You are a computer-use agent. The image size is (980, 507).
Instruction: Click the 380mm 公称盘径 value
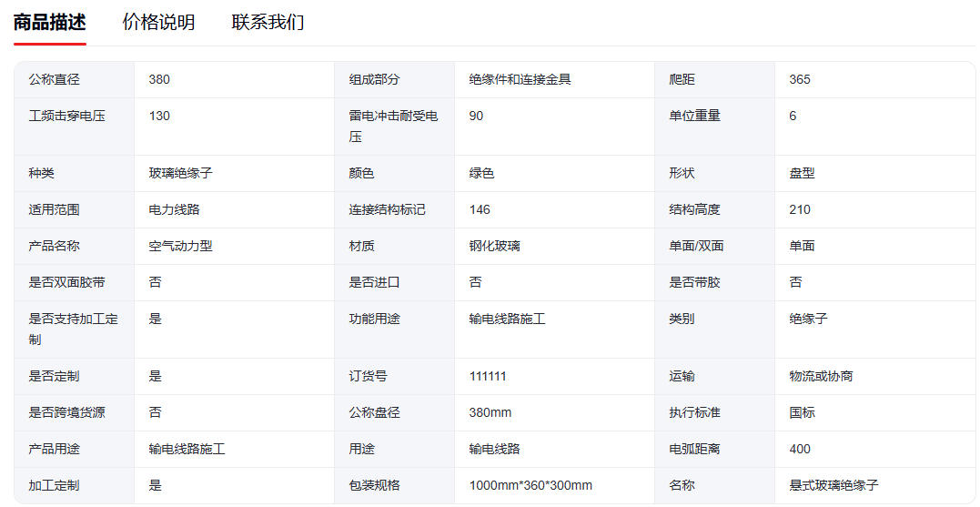tap(490, 412)
